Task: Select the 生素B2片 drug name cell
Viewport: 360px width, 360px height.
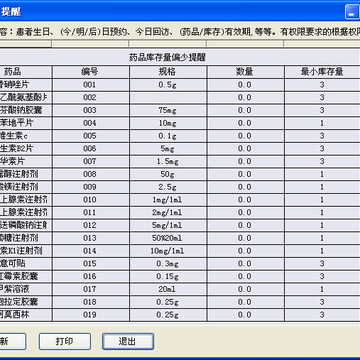Action: coord(26,149)
